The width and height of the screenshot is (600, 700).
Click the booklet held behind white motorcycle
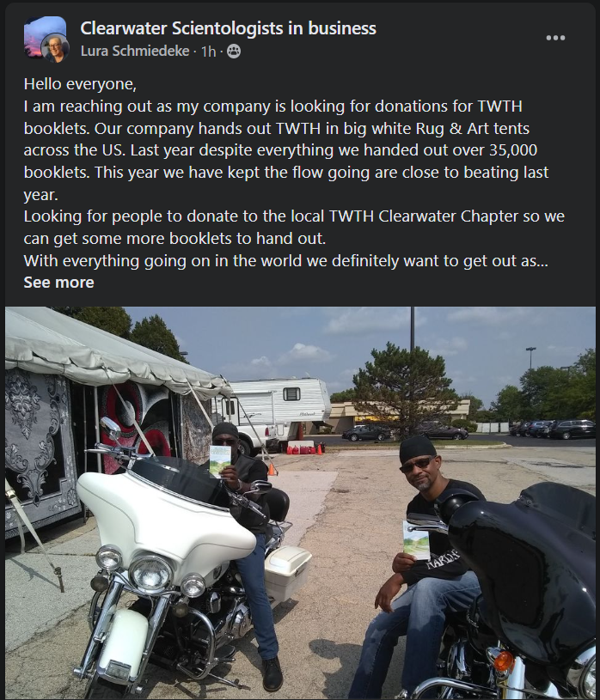coord(220,460)
